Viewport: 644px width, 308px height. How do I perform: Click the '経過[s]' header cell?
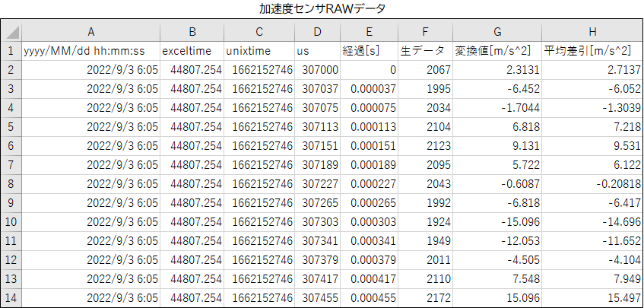370,50
